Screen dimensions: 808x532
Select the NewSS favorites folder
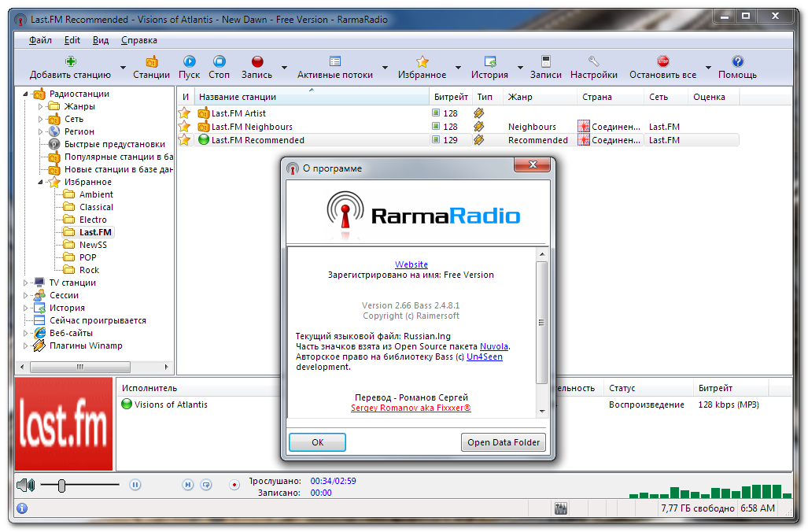[93, 245]
